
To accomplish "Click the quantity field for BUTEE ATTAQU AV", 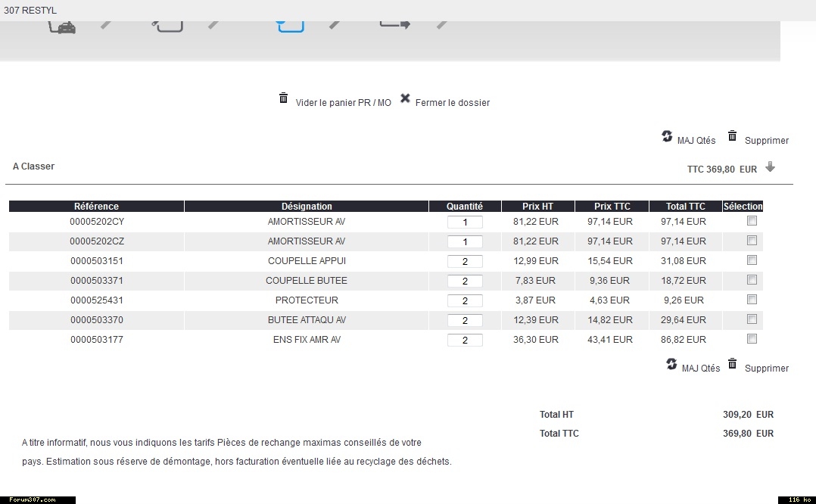I will (x=465, y=320).
